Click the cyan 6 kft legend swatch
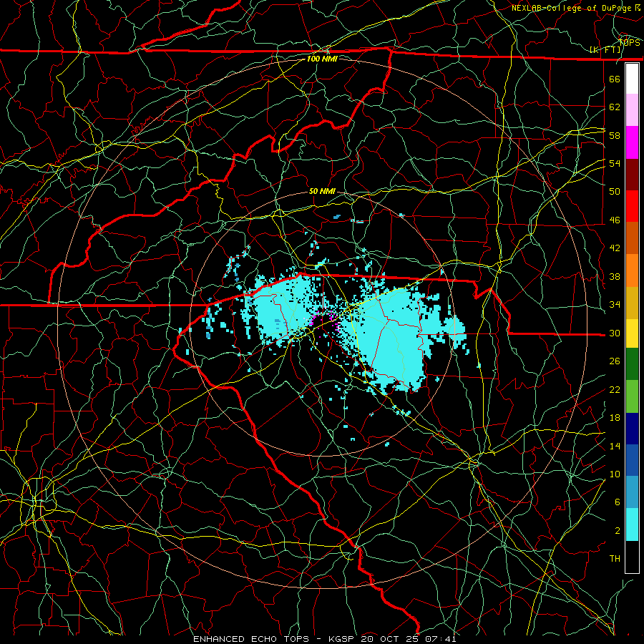This screenshot has width=644, height=644. coord(632,525)
